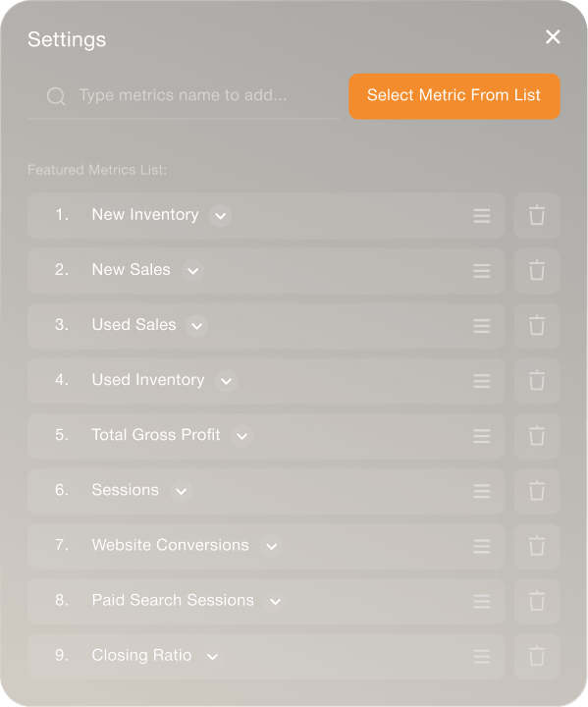
Task: Expand the New Inventory dropdown chevron
Action: click(x=221, y=215)
